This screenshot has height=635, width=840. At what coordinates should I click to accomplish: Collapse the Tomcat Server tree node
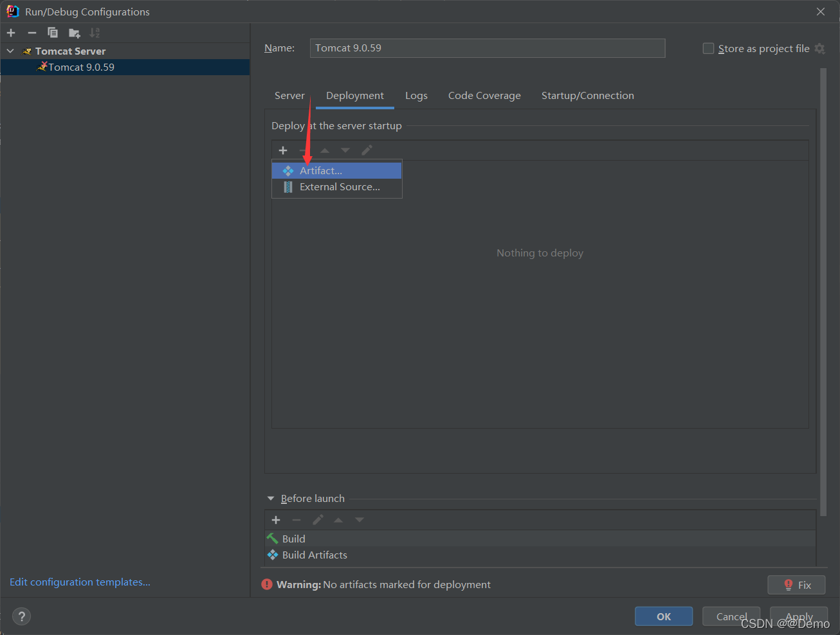click(x=10, y=51)
